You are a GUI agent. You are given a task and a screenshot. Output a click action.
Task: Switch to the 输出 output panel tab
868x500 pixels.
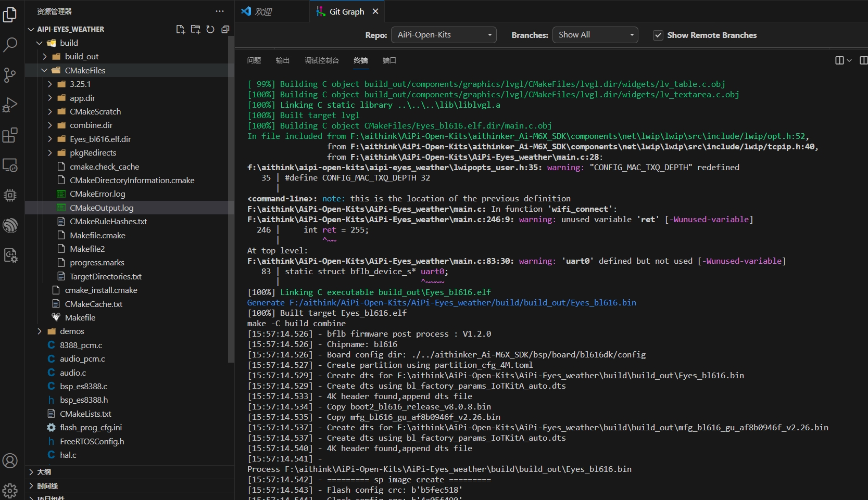coord(283,60)
